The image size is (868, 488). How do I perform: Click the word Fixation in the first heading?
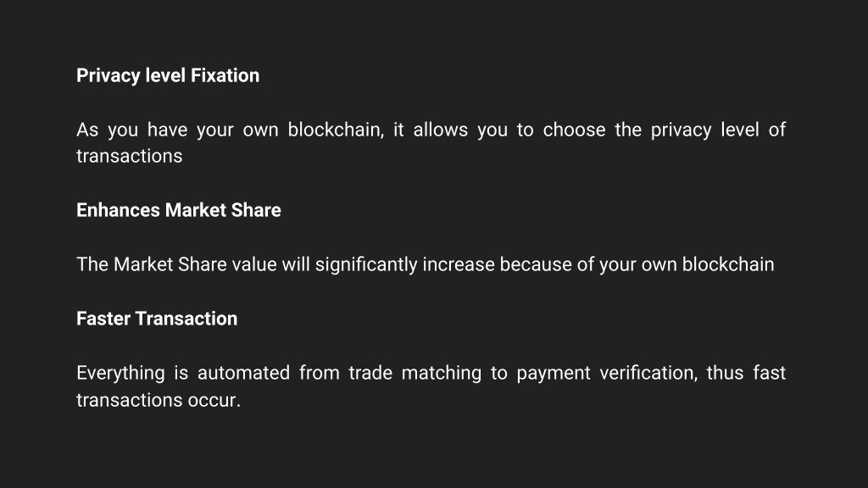coord(225,75)
